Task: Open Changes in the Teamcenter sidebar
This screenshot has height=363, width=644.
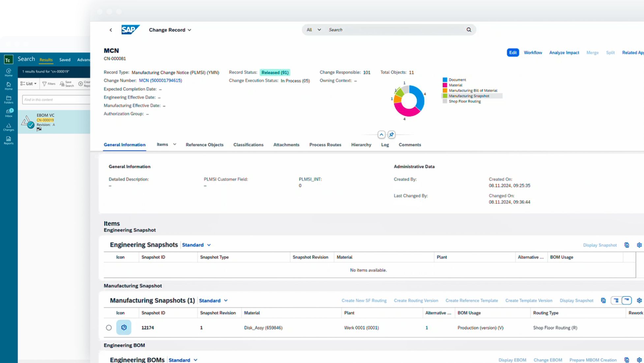Action: (9, 127)
